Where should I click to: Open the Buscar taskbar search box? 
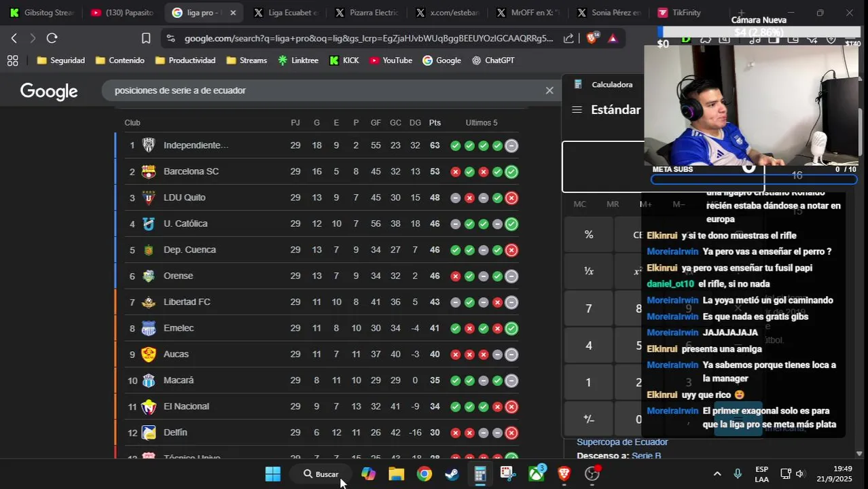coord(321,474)
